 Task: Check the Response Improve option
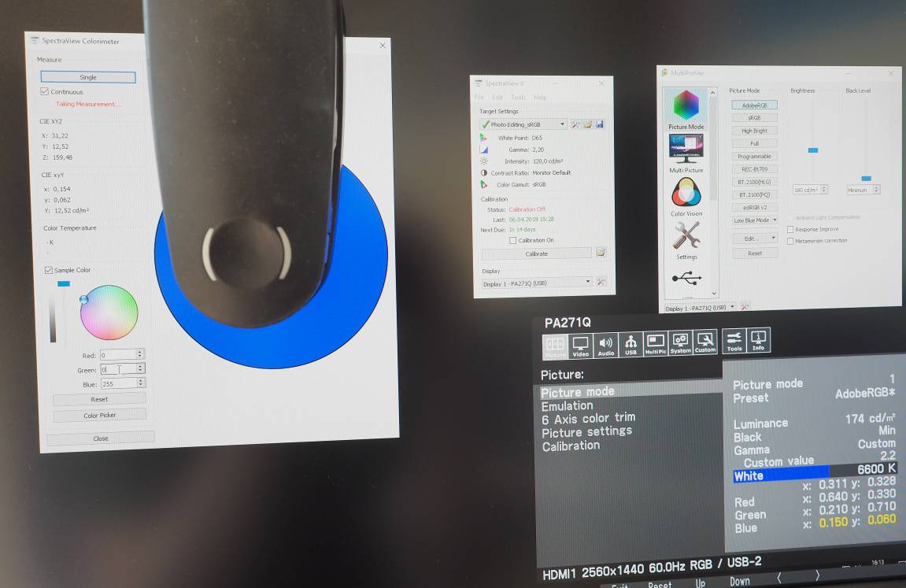790,229
